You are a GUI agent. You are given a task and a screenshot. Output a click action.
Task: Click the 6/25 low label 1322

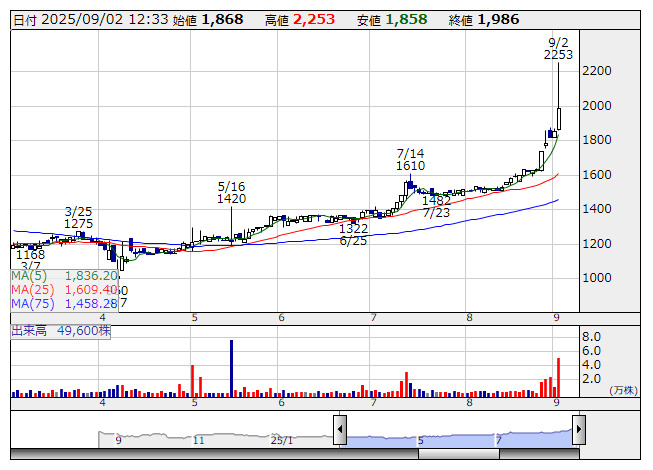[x=353, y=229]
